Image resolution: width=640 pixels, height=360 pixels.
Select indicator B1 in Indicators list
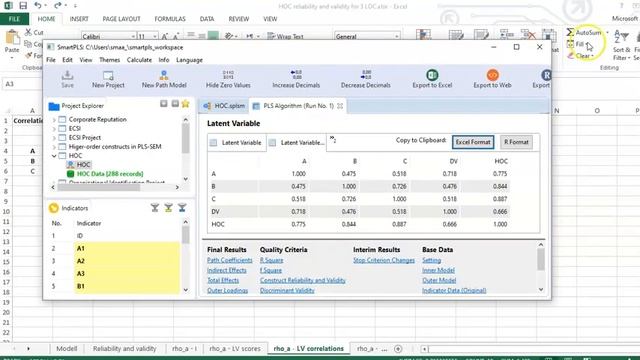click(127, 286)
